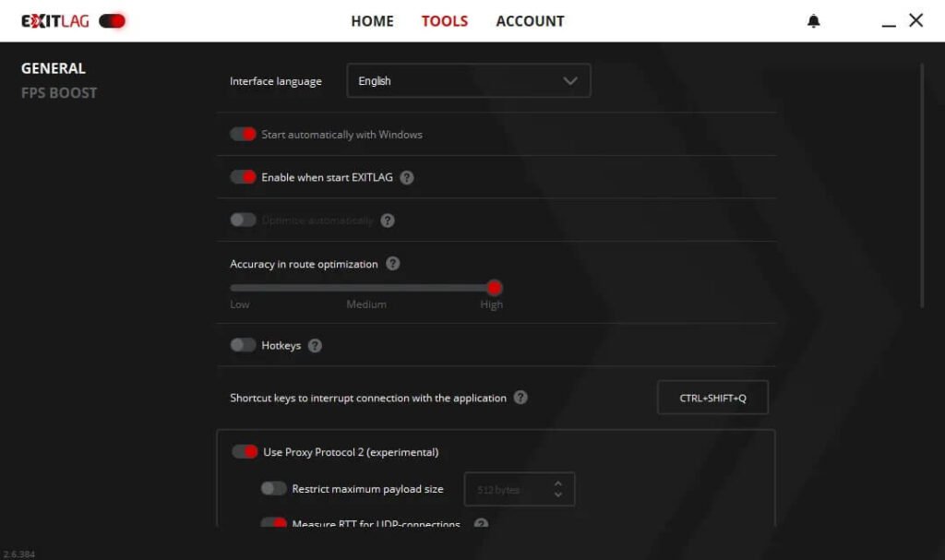This screenshot has height=560, width=945.
Task: Show help for Enable when start EXITLAG
Action: (407, 178)
